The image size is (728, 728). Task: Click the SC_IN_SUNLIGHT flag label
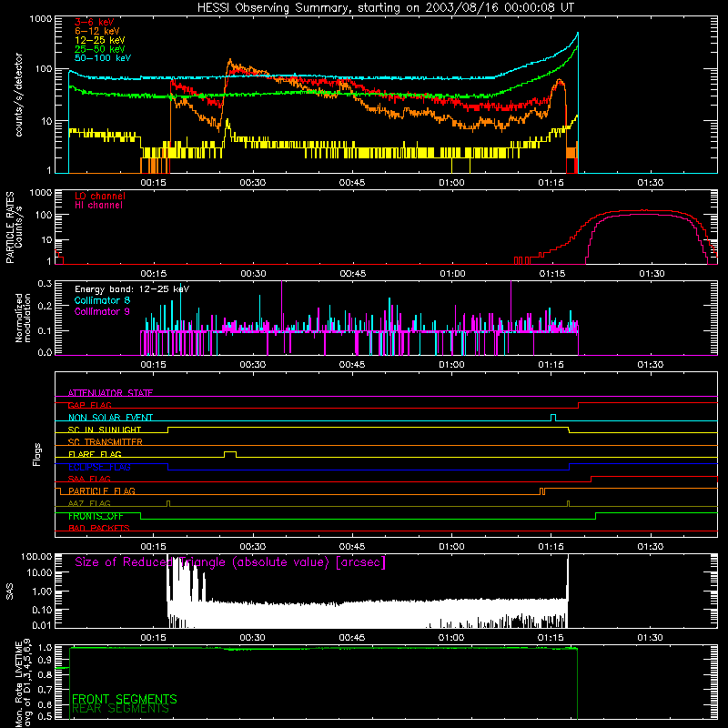[105, 430]
